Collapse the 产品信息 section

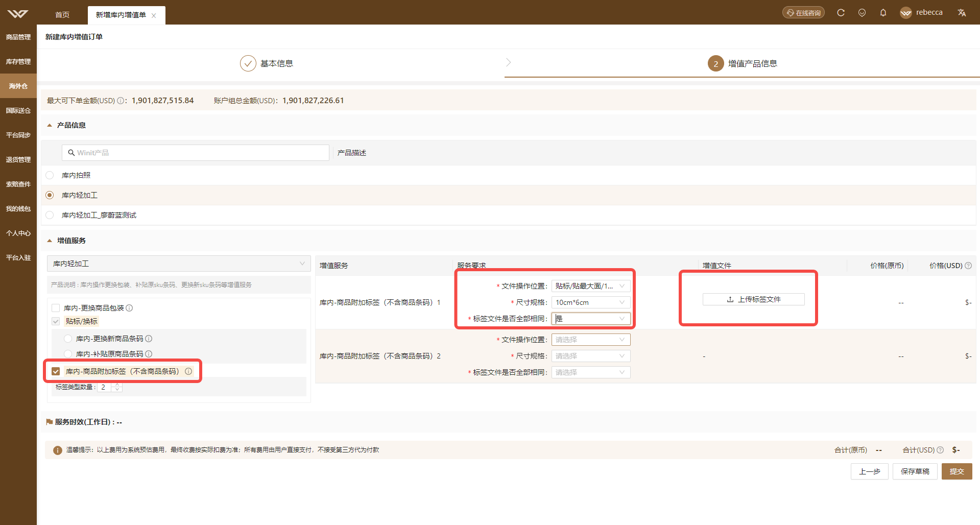pos(50,125)
